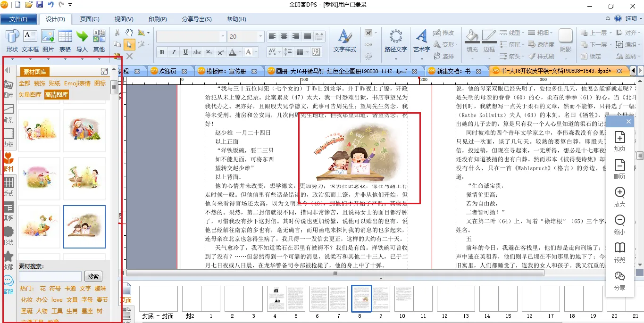Click the 搜索 search button
Image resolution: width=644 pixels, height=323 pixels.
click(93, 276)
